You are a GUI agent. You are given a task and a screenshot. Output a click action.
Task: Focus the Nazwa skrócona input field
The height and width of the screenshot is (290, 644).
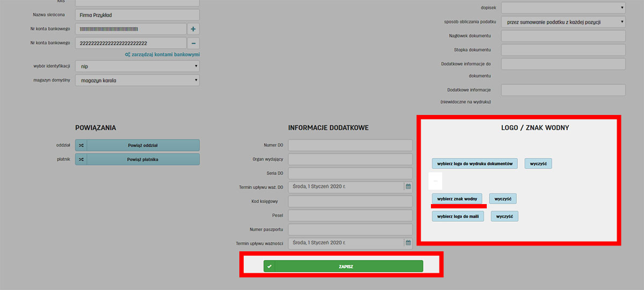point(137,15)
